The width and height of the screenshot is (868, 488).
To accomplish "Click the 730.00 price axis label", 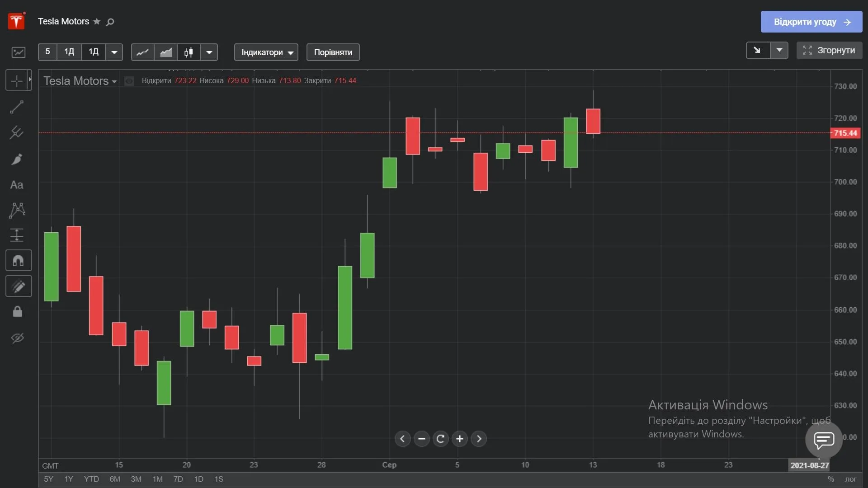I will tap(845, 86).
